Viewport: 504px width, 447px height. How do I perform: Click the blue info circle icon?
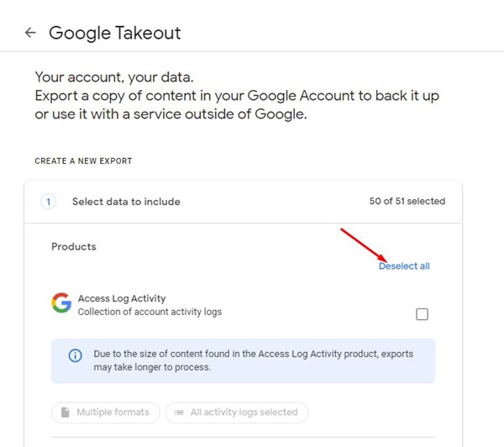(x=76, y=355)
